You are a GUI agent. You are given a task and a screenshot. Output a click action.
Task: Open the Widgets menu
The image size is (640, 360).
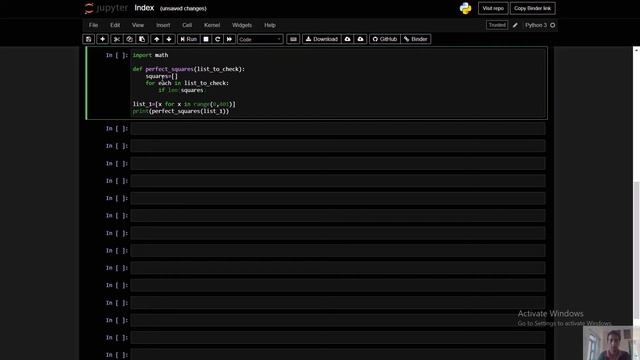pyautogui.click(x=242, y=25)
